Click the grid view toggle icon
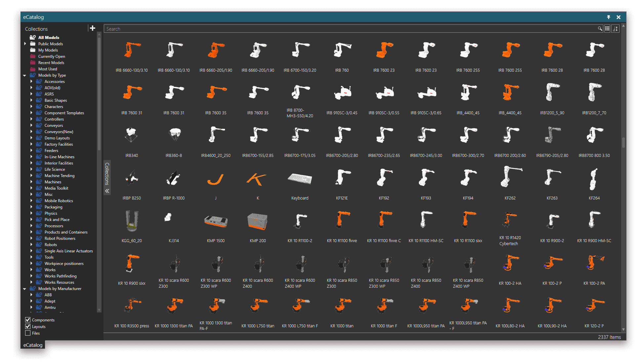 tap(608, 29)
